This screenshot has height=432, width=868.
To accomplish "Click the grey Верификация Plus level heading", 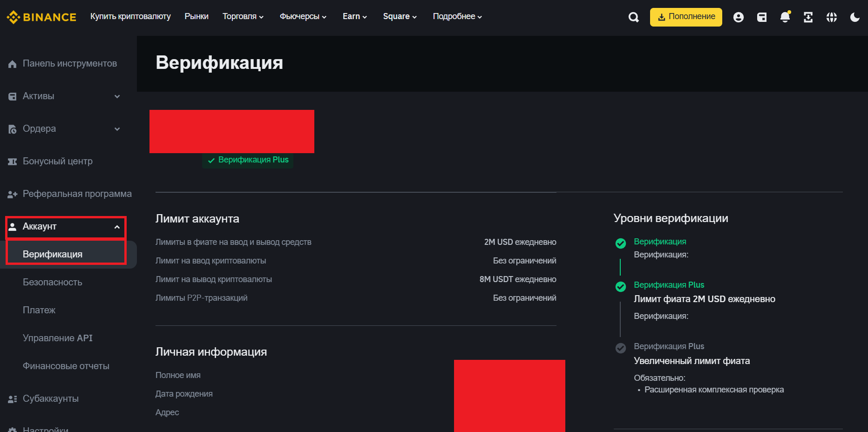I will pos(669,346).
